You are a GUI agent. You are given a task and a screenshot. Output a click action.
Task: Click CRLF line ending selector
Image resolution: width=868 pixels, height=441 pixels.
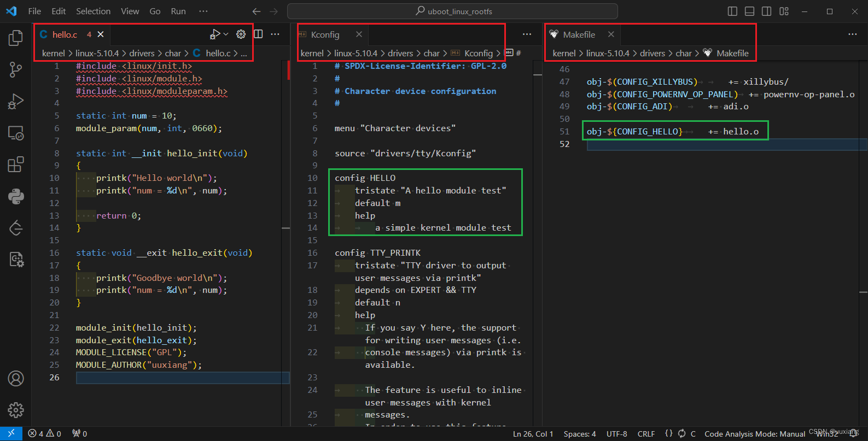coord(646,434)
